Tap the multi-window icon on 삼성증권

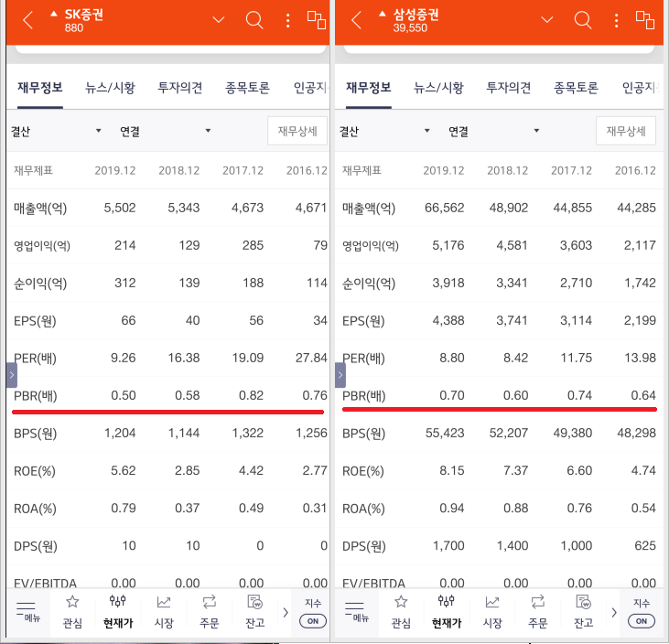pyautogui.click(x=645, y=20)
